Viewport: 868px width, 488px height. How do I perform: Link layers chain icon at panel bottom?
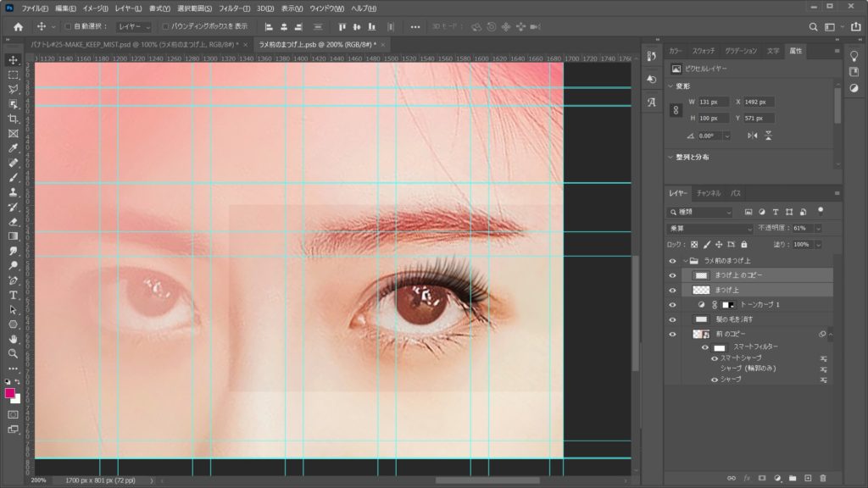click(x=732, y=478)
